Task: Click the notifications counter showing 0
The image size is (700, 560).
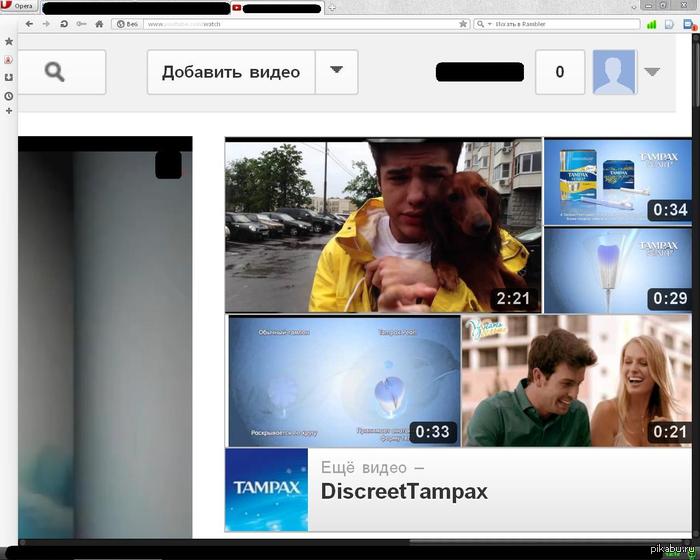Action: [559, 72]
